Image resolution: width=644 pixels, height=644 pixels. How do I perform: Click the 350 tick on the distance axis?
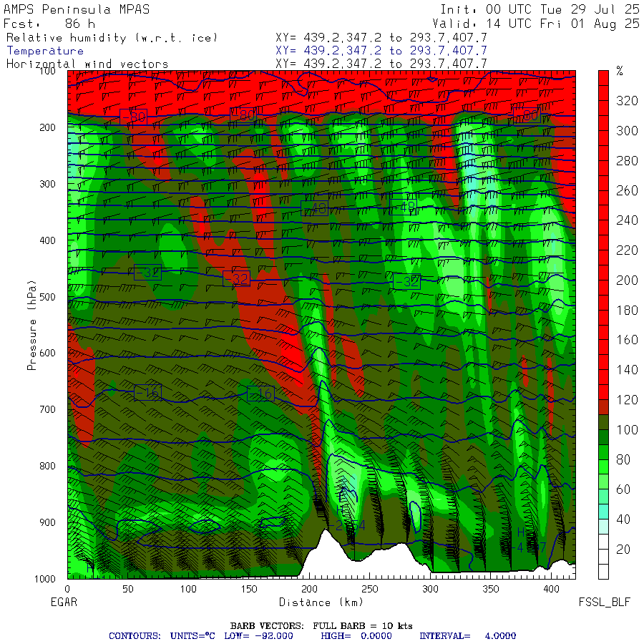pyautogui.click(x=491, y=589)
